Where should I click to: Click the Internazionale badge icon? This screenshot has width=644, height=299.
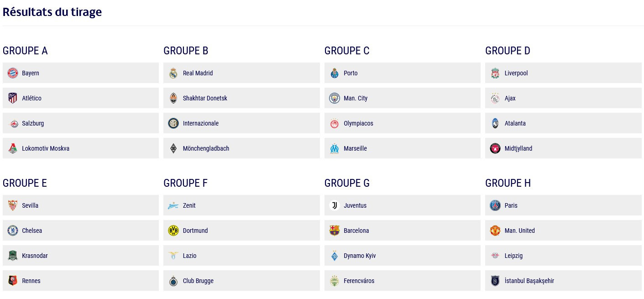tap(173, 123)
